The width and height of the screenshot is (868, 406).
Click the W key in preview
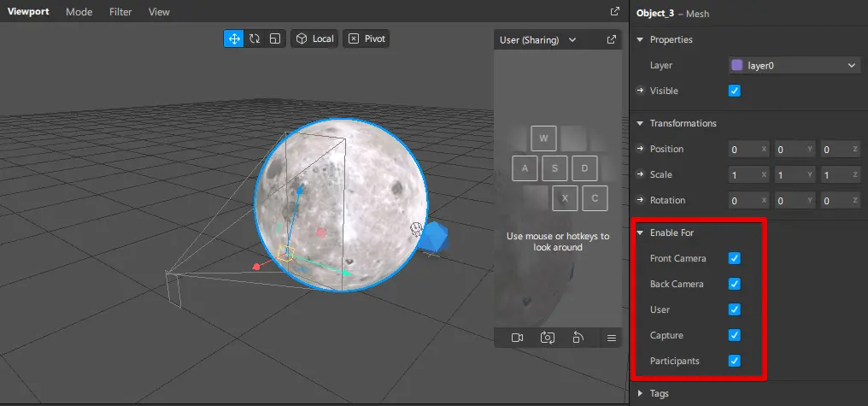coord(543,138)
